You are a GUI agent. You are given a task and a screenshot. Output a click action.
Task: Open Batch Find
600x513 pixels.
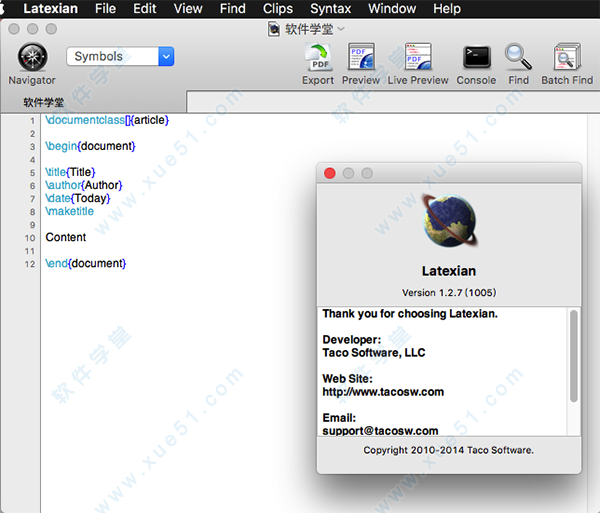coord(567,57)
